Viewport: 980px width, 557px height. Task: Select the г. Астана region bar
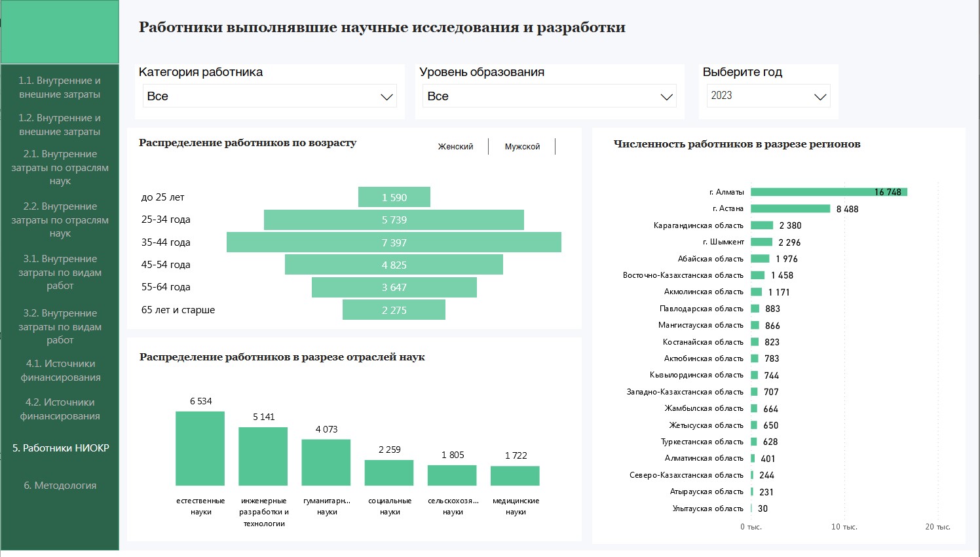[790, 209]
